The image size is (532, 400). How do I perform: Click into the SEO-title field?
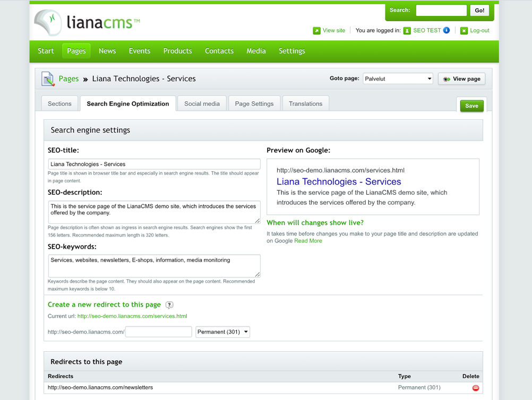click(154, 164)
